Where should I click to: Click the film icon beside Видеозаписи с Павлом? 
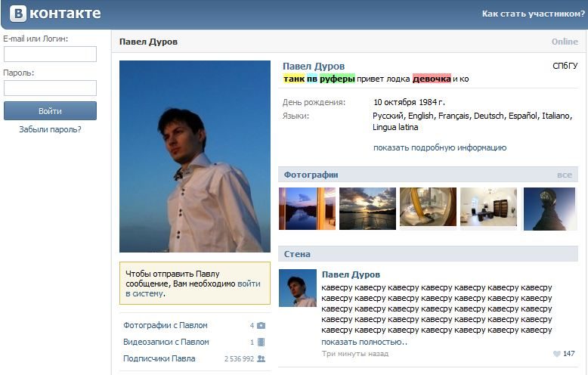[x=262, y=342]
